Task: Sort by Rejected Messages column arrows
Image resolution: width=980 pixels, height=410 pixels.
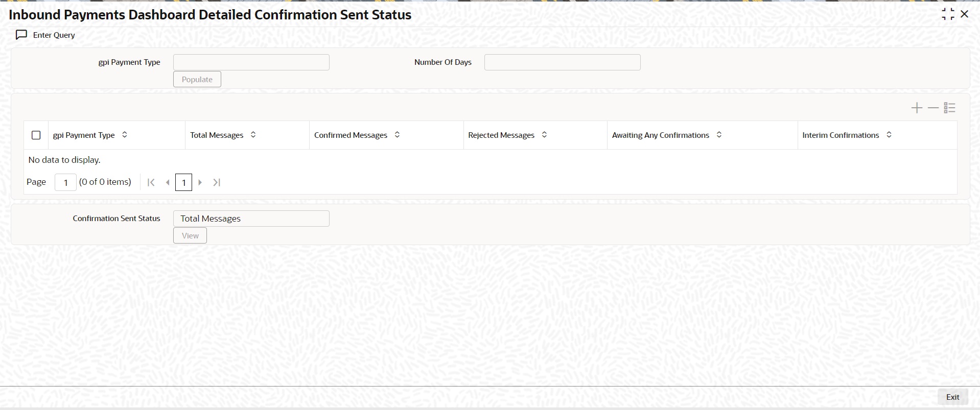Action: pos(544,135)
